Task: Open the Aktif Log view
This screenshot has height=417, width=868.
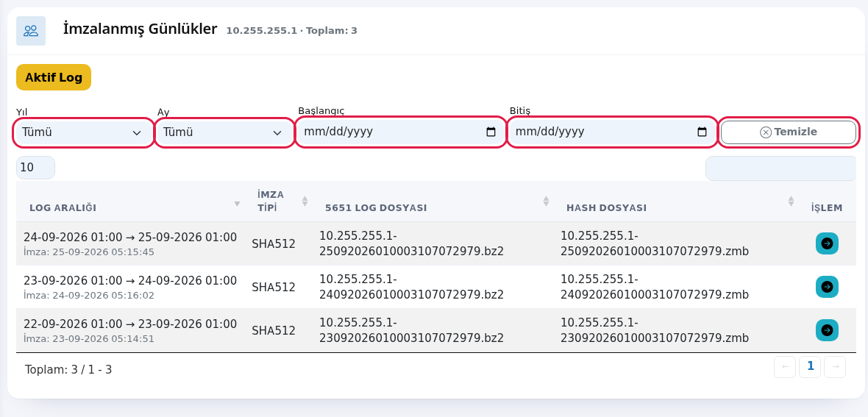Action: [54, 77]
